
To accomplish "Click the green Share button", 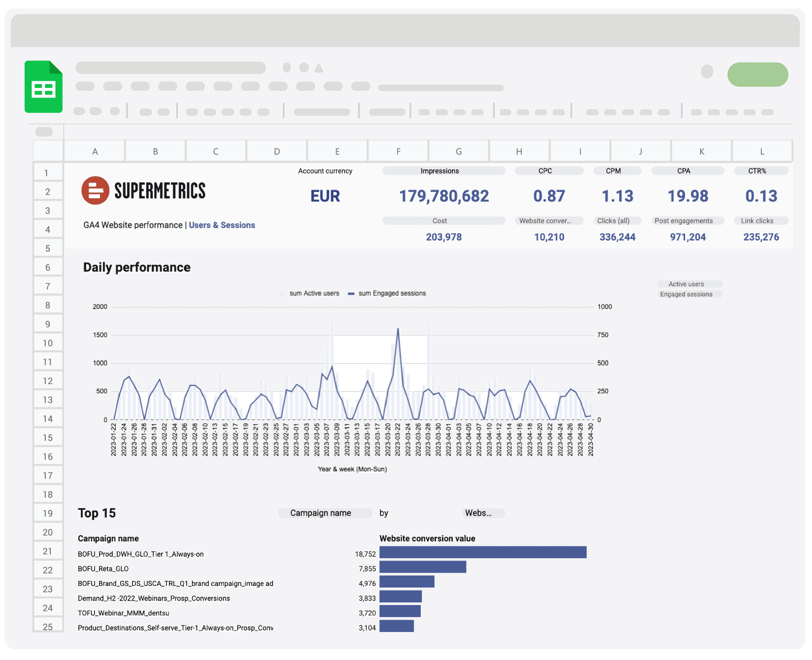I will tap(758, 75).
